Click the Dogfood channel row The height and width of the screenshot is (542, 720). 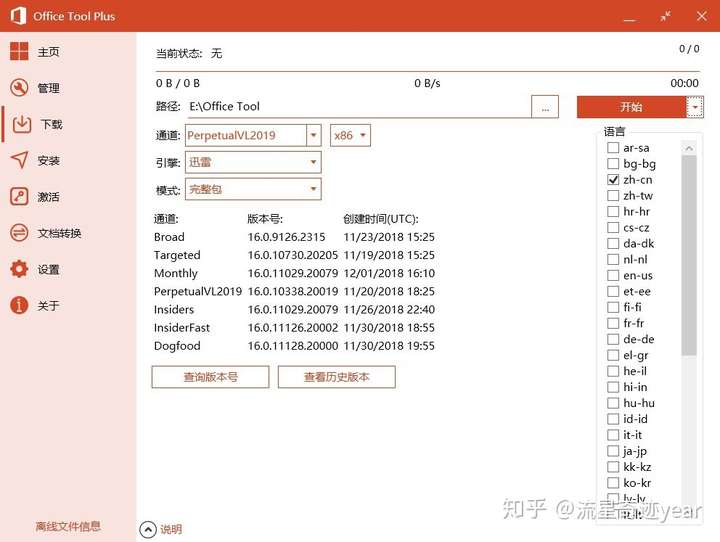tap(294, 346)
